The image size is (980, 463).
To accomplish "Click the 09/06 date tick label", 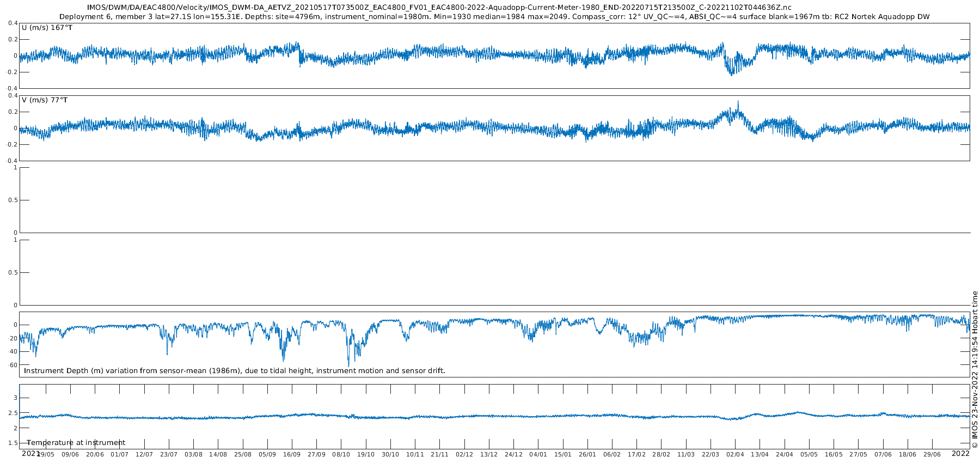I will (x=70, y=454).
